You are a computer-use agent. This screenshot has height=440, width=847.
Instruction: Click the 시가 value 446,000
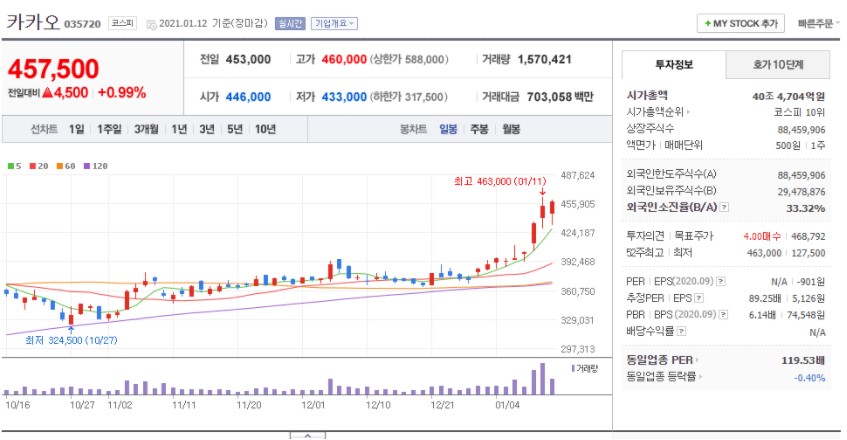(248, 97)
